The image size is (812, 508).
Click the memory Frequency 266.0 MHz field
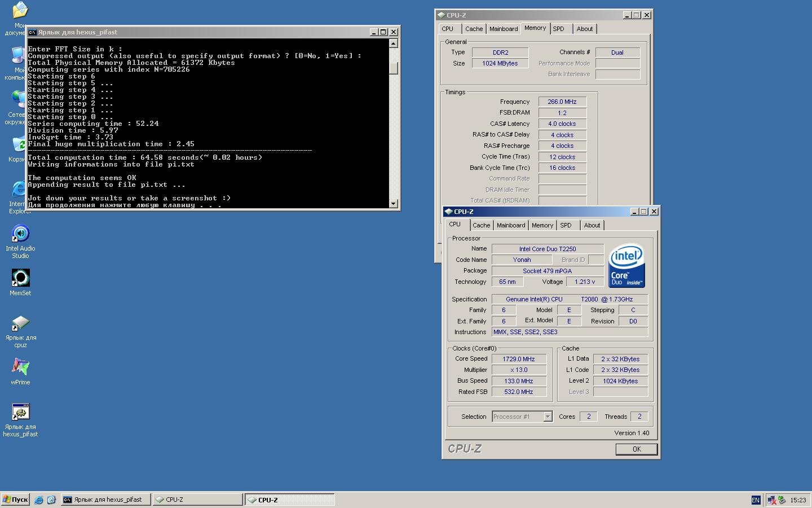562,102
